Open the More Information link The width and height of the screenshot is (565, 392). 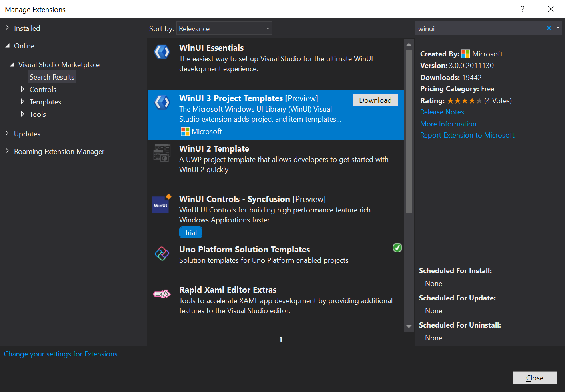point(448,124)
